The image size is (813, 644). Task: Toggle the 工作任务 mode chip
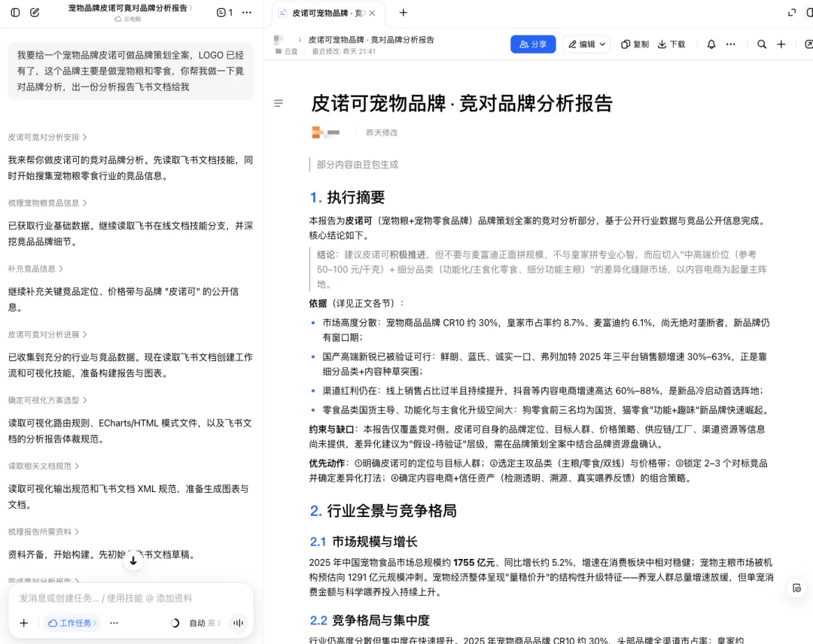click(72, 623)
